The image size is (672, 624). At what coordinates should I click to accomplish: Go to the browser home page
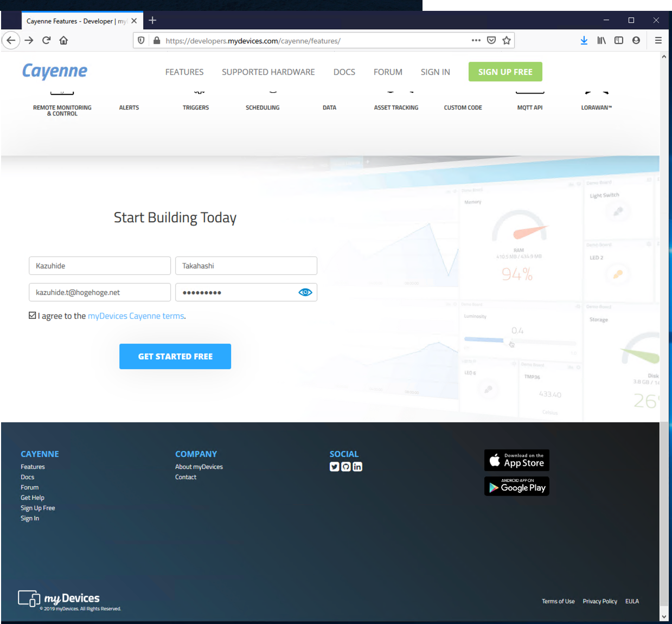tap(63, 40)
